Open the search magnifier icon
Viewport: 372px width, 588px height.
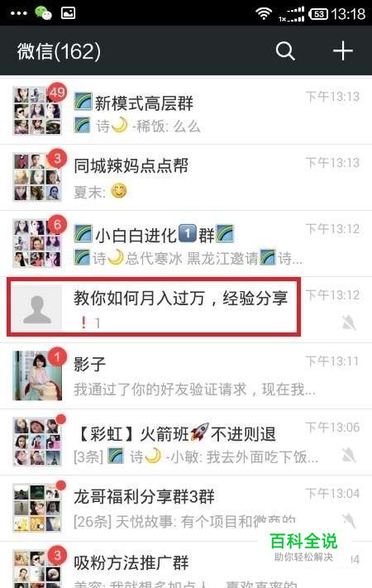285,51
